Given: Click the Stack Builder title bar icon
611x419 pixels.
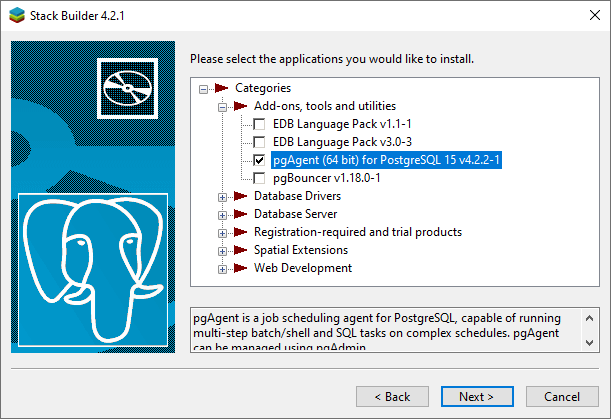Looking at the screenshot, I should 17,16.
